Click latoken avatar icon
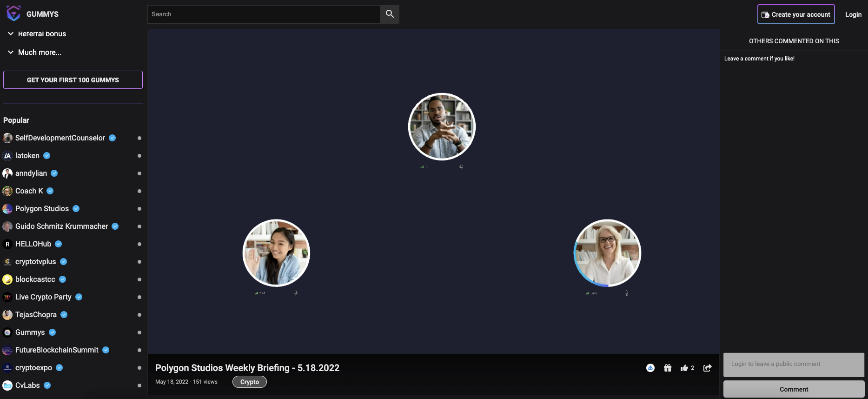This screenshot has width=868, height=399. pos(7,155)
